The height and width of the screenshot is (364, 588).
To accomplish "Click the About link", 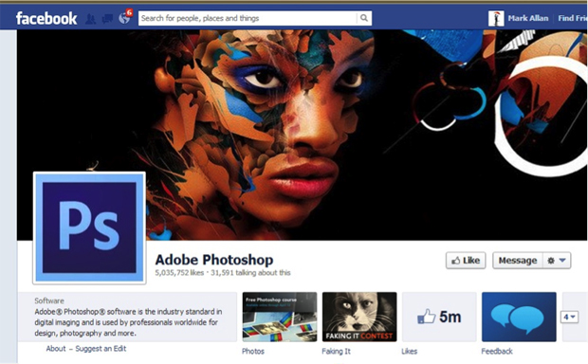I will (56, 349).
